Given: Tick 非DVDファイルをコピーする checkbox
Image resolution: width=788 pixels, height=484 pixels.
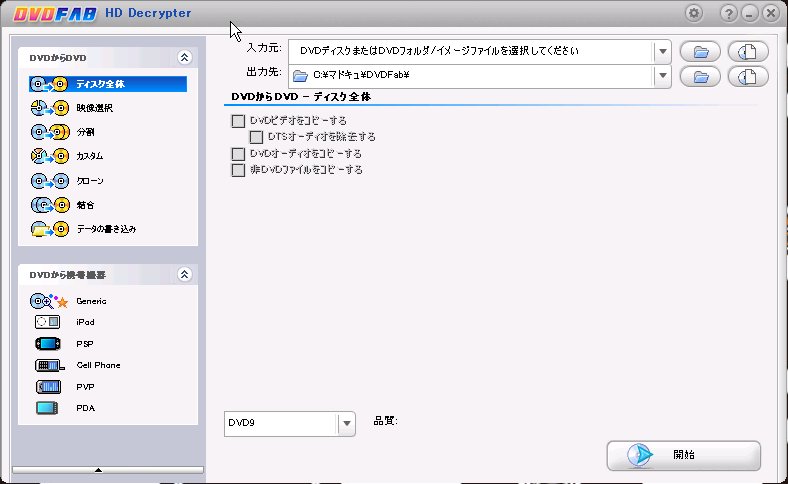Looking at the screenshot, I should tap(238, 170).
